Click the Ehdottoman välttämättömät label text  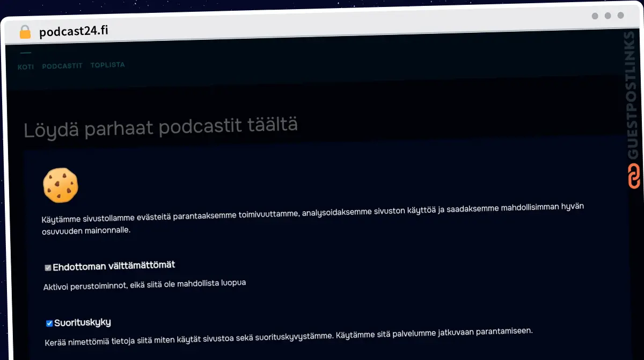pos(115,265)
